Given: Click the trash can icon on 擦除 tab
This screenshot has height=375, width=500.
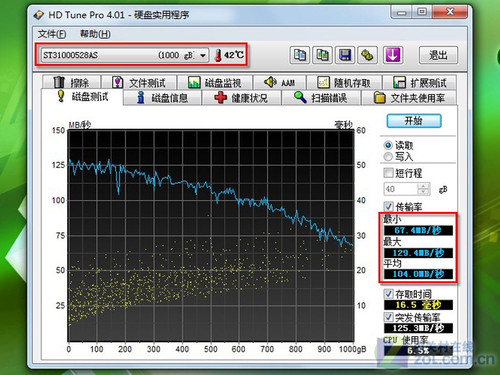Looking at the screenshot, I should [59, 82].
